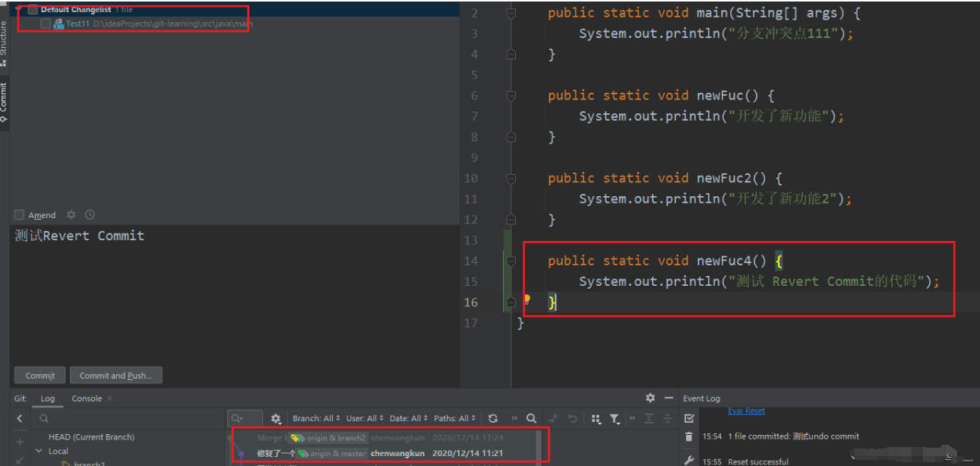Switch to the Console tab
This screenshot has height=466, width=980.
(x=87, y=398)
